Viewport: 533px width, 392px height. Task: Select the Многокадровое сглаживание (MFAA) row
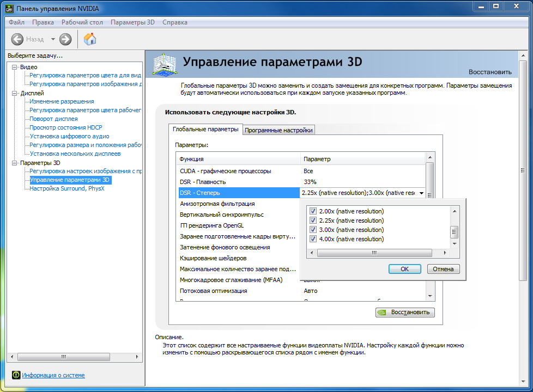(x=239, y=280)
